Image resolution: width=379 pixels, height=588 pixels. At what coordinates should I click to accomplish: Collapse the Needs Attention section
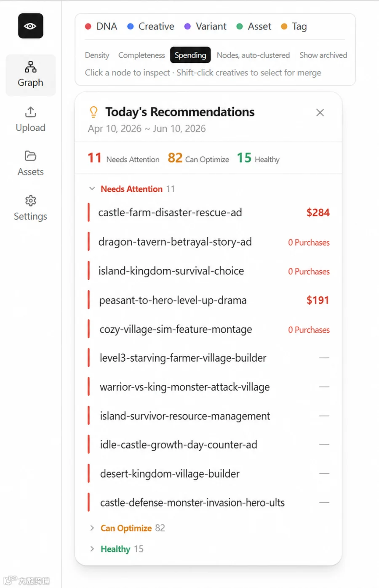point(92,189)
